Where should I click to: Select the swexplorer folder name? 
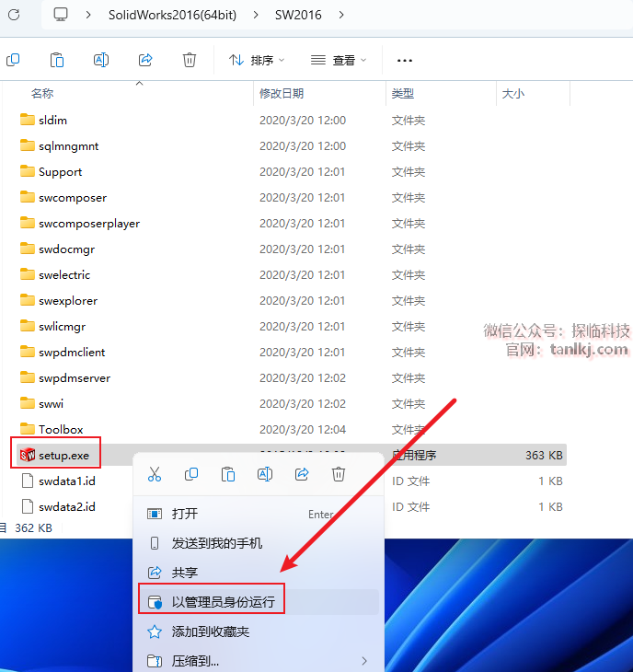coord(68,300)
